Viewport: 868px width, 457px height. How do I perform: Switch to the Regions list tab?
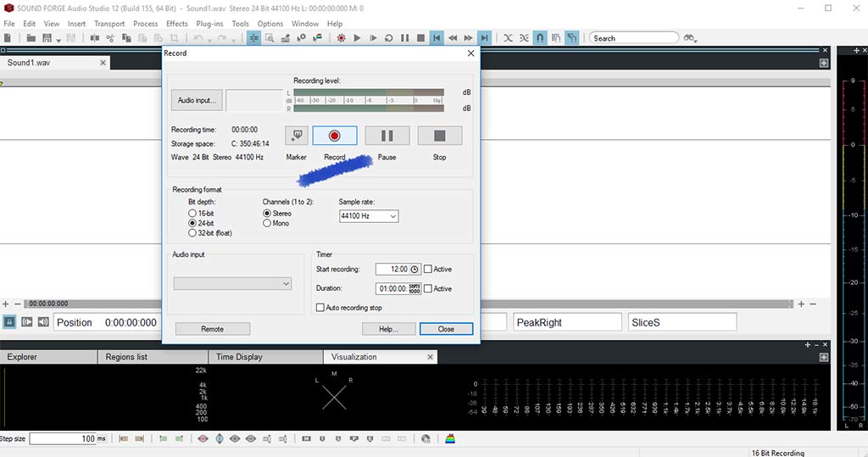click(x=153, y=357)
